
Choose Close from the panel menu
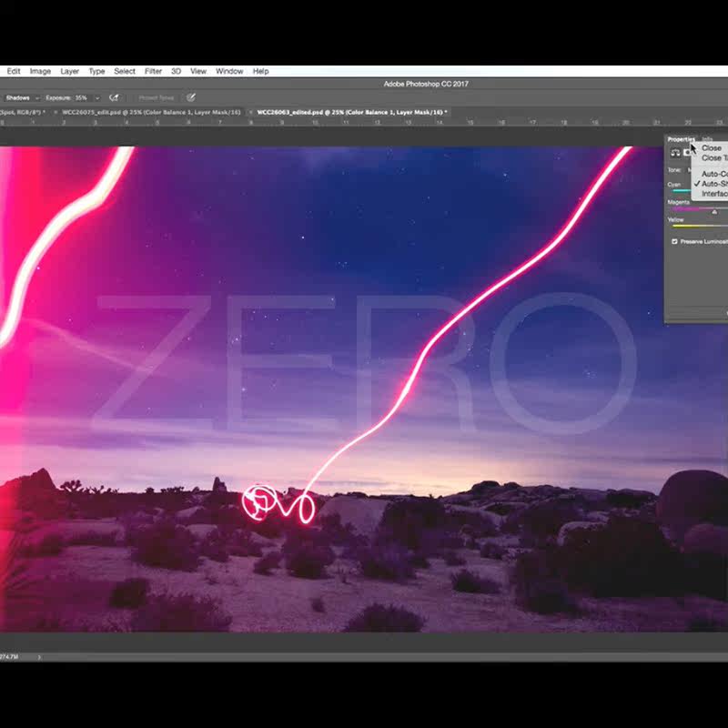pos(712,147)
